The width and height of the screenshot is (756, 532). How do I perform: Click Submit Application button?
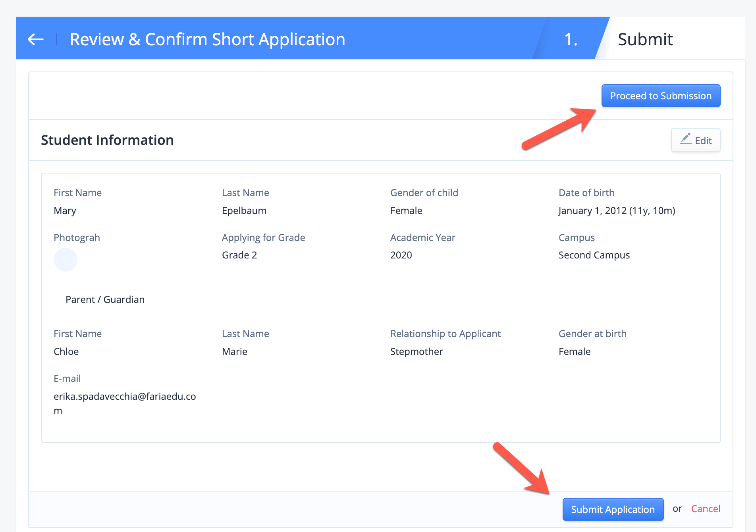tap(613, 509)
